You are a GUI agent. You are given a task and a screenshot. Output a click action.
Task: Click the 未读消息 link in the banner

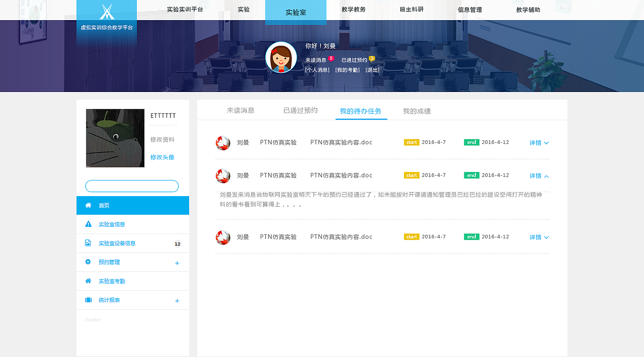click(x=315, y=60)
